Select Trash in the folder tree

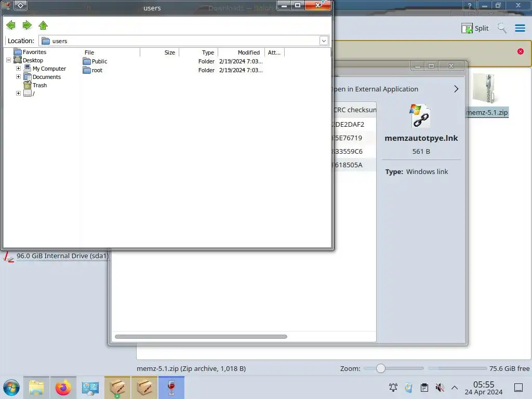click(39, 85)
